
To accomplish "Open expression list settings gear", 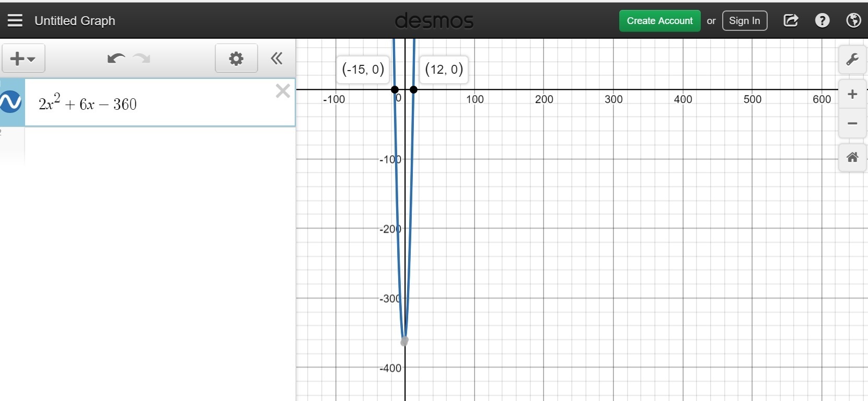I will (x=236, y=58).
